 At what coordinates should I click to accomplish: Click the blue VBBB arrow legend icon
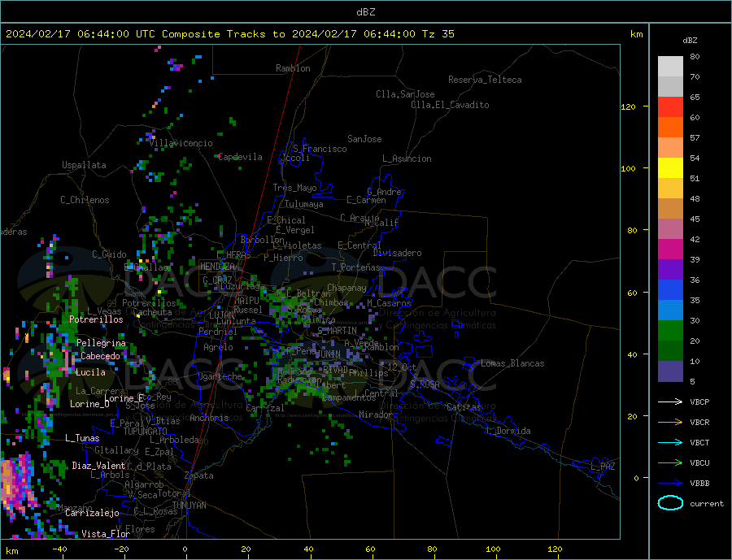670,483
